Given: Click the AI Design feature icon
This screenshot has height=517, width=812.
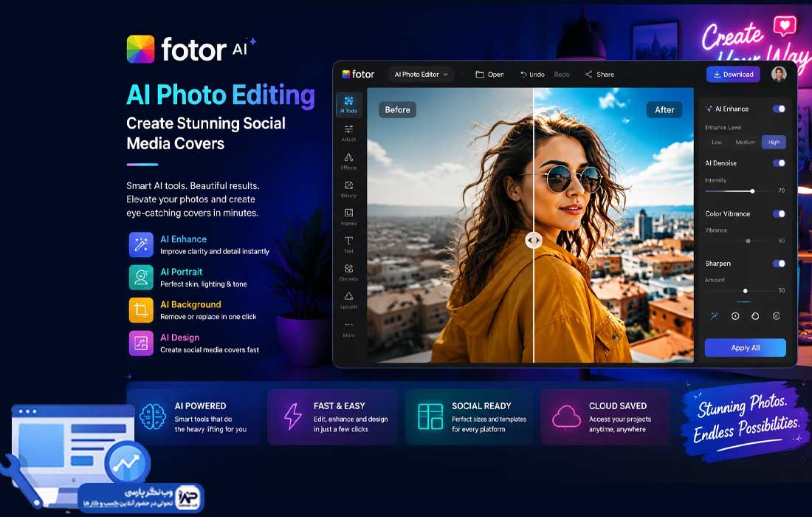Looking at the screenshot, I should [141, 343].
